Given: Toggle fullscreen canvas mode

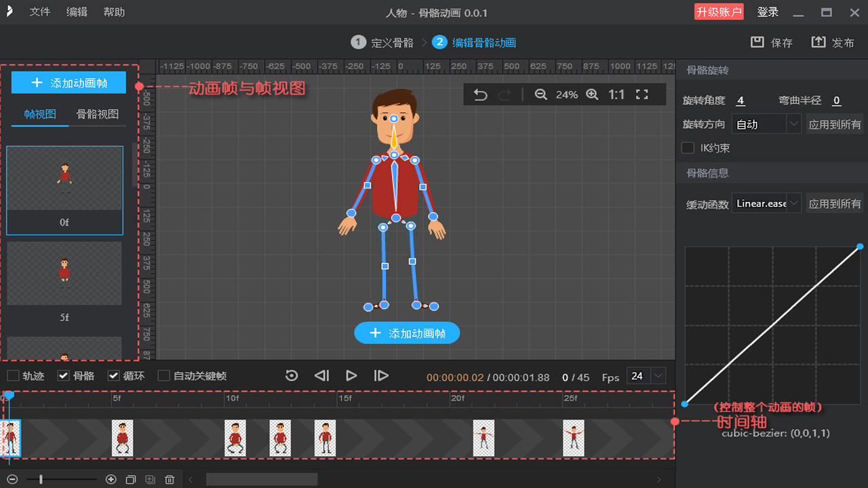Looking at the screenshot, I should pos(642,95).
